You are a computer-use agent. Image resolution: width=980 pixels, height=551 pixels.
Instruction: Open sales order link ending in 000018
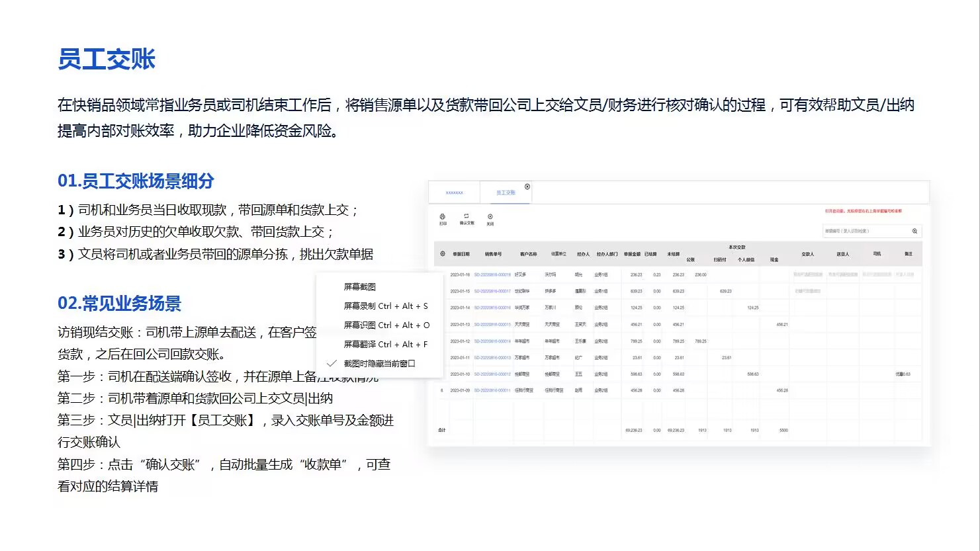point(492,275)
